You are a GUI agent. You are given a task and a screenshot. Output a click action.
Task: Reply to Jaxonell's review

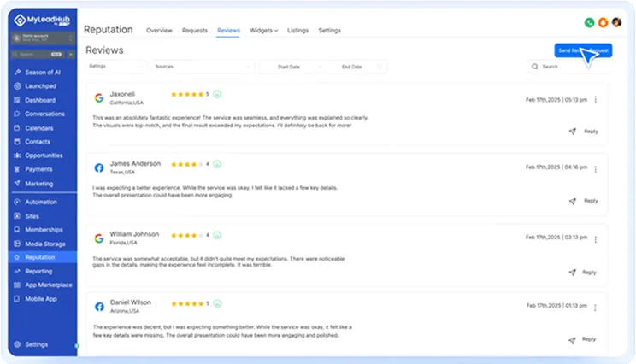[x=584, y=132]
